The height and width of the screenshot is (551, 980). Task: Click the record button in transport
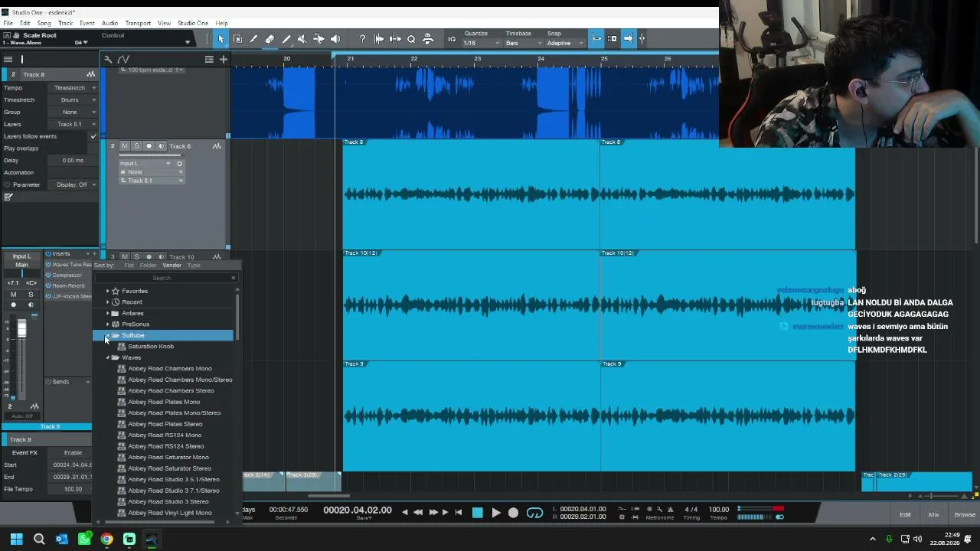coord(513,513)
